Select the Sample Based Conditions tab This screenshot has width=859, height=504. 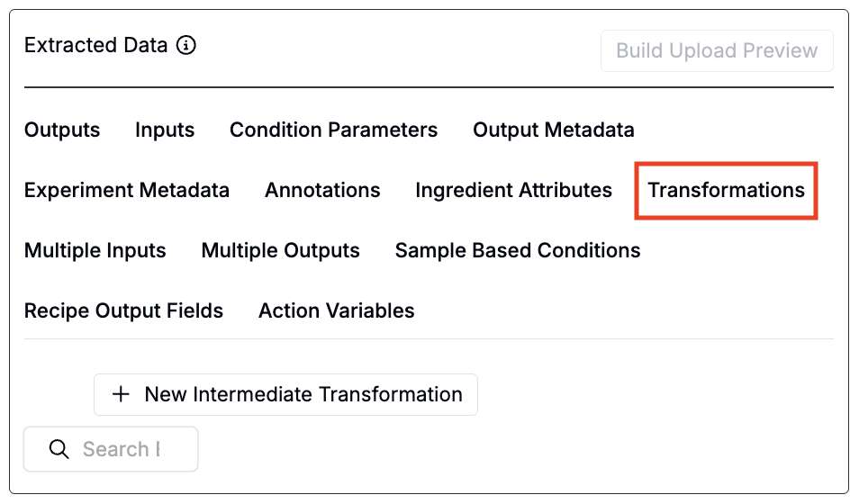(518, 251)
